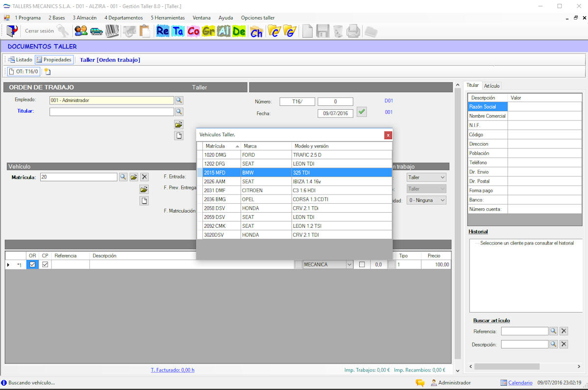Click the yellow 'Gr' toolbar icon

tap(209, 31)
